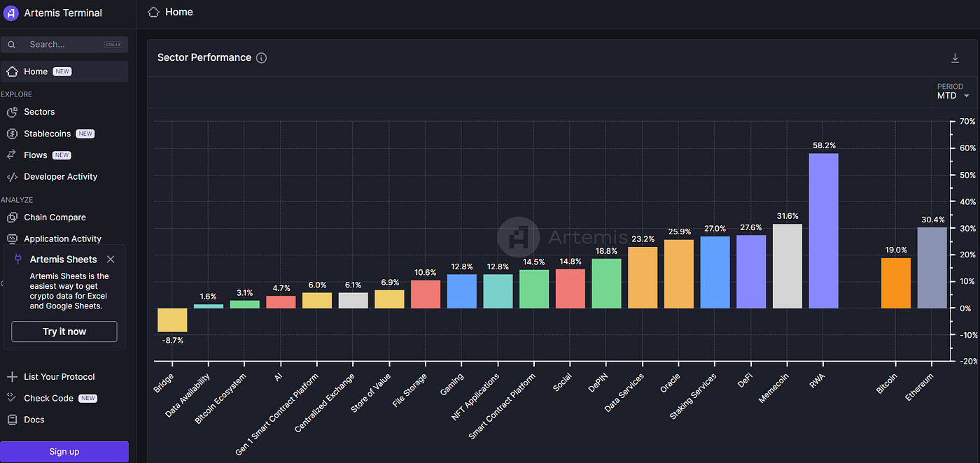Click the List Your Protocol plus icon
The width and height of the screenshot is (980, 463).
click(12, 377)
